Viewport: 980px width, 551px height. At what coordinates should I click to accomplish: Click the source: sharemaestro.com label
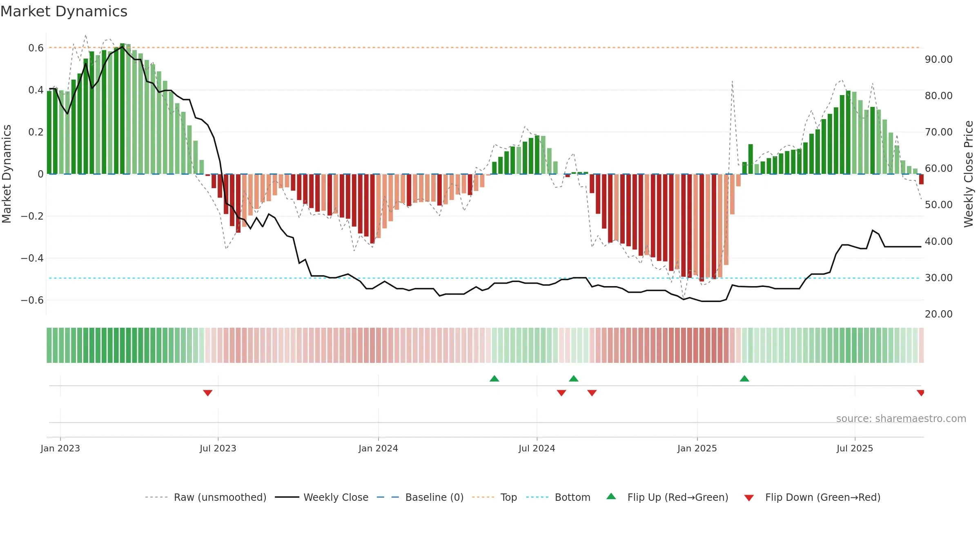(x=901, y=418)
